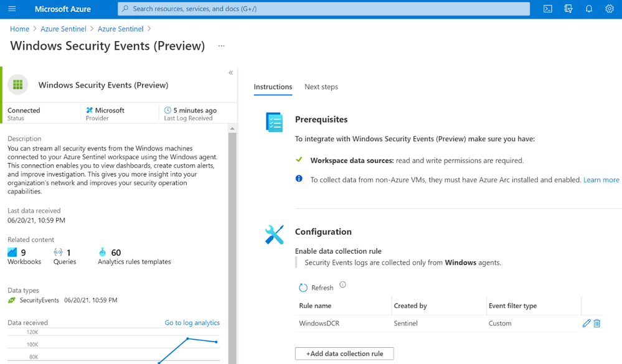622x364 pixels.
Task: Click the details pane vertical scrollbar thumb
Action: click(x=232, y=248)
